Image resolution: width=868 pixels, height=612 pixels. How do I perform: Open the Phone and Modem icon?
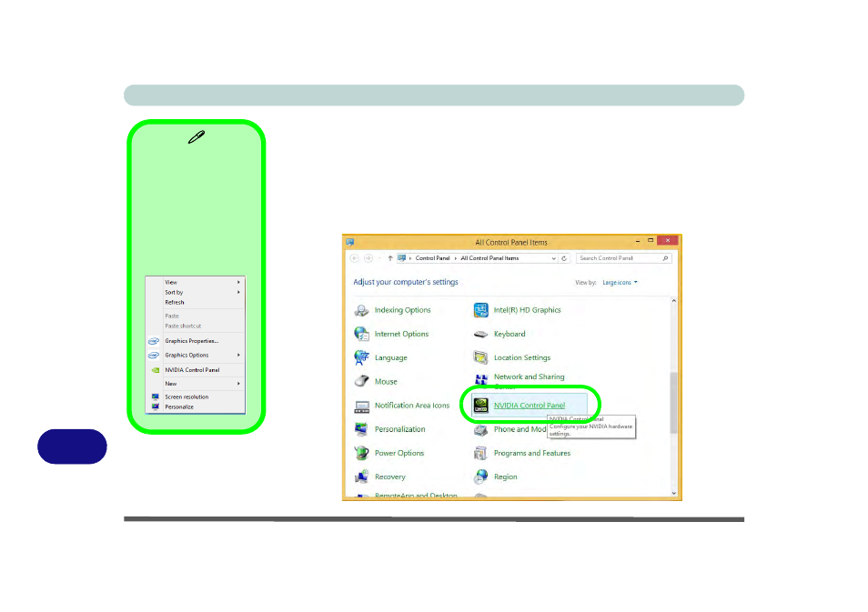480,429
